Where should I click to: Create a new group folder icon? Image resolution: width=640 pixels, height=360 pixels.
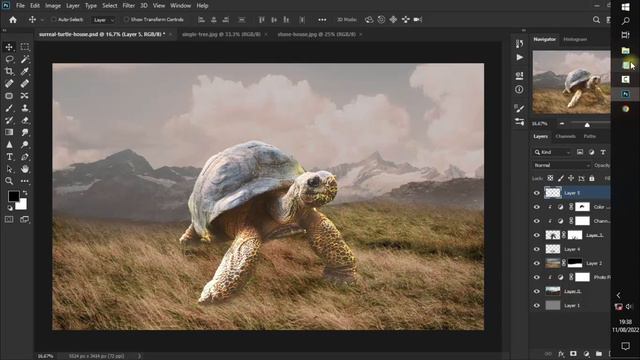(599, 354)
